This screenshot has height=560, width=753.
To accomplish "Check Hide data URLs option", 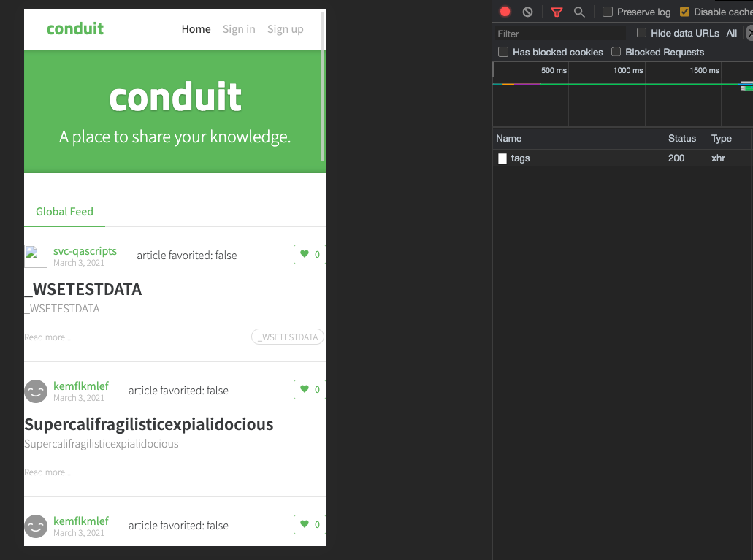I will (x=641, y=33).
